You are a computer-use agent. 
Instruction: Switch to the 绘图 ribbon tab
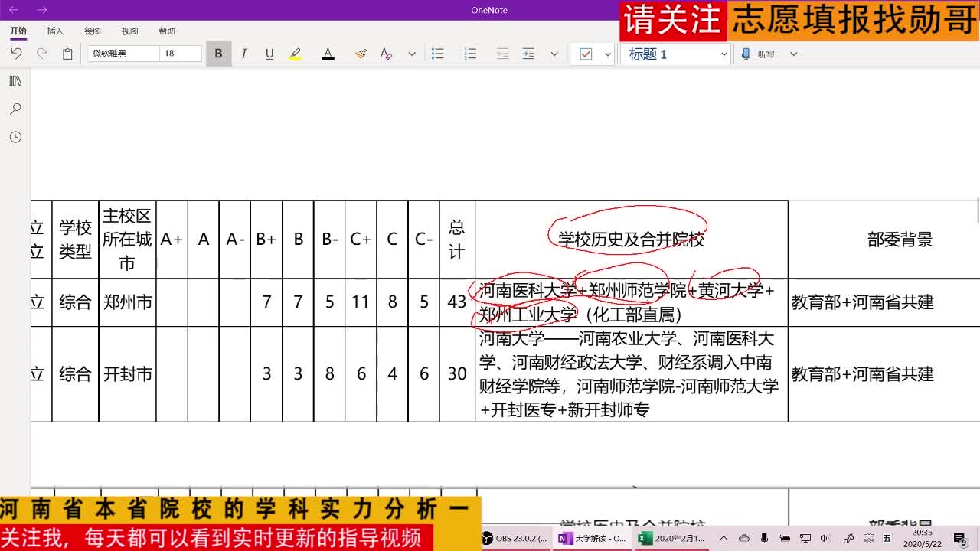tap(93, 31)
